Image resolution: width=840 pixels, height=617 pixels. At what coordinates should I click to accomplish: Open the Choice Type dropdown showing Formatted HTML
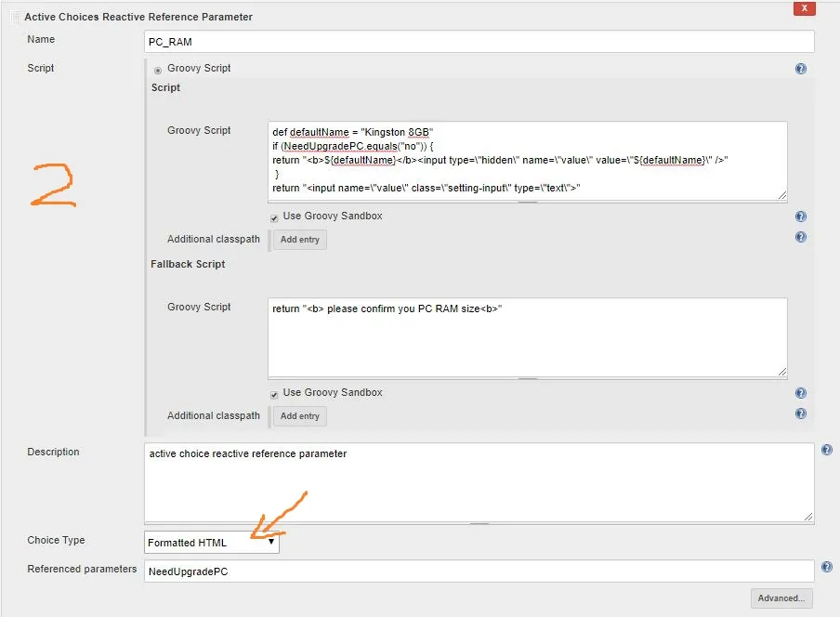pyautogui.click(x=212, y=543)
